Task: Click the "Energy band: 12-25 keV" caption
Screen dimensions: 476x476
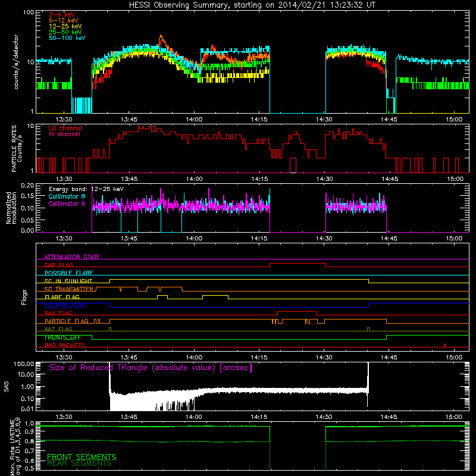Action: click(x=86, y=189)
